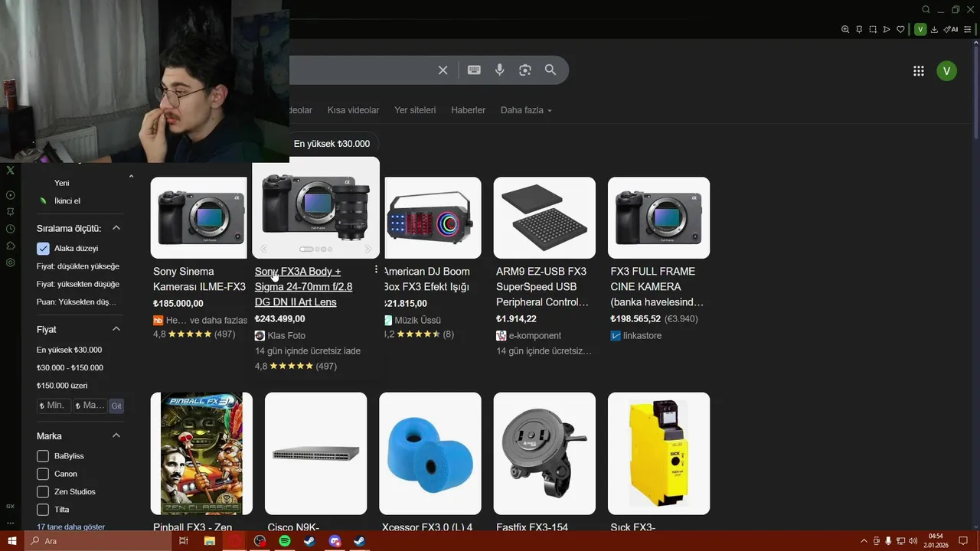The height and width of the screenshot is (551, 980).
Task: Open the blue Xcessor FX3.0 foam tips thumbnail
Action: pyautogui.click(x=430, y=453)
